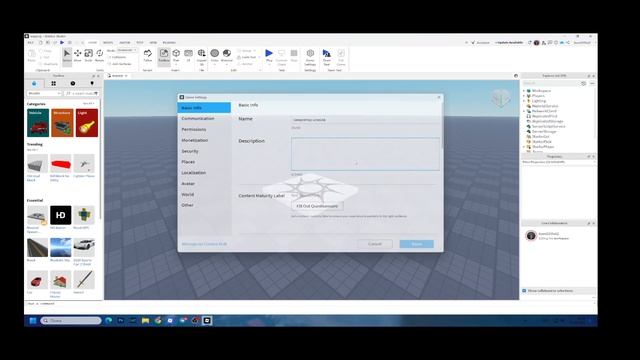Open the Toolbox Models category dropdown
This screenshot has height=360, width=640.
(x=44, y=93)
